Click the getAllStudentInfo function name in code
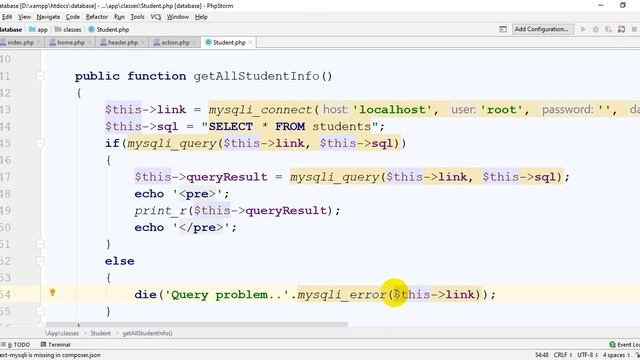This screenshot has height=360, width=640. click(x=256, y=76)
